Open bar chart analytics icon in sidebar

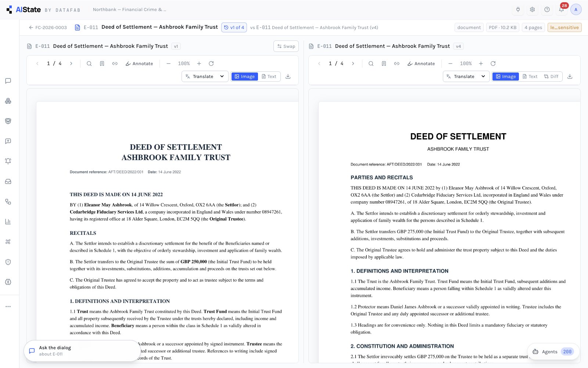pos(8,222)
